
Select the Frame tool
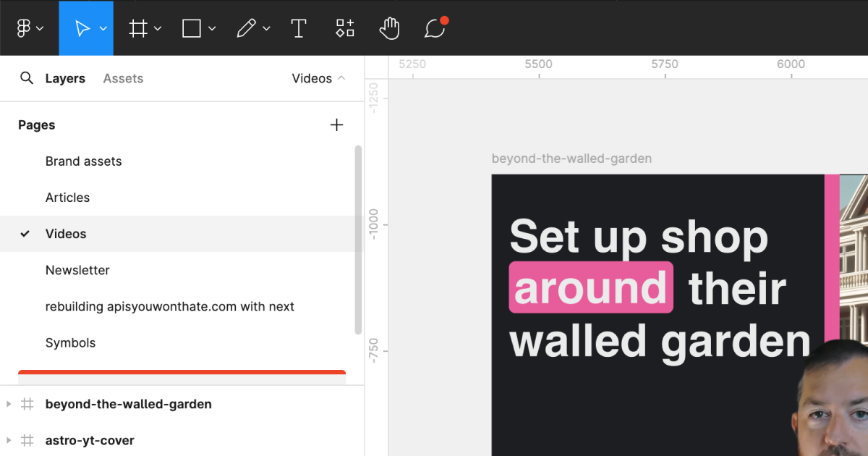point(137,28)
